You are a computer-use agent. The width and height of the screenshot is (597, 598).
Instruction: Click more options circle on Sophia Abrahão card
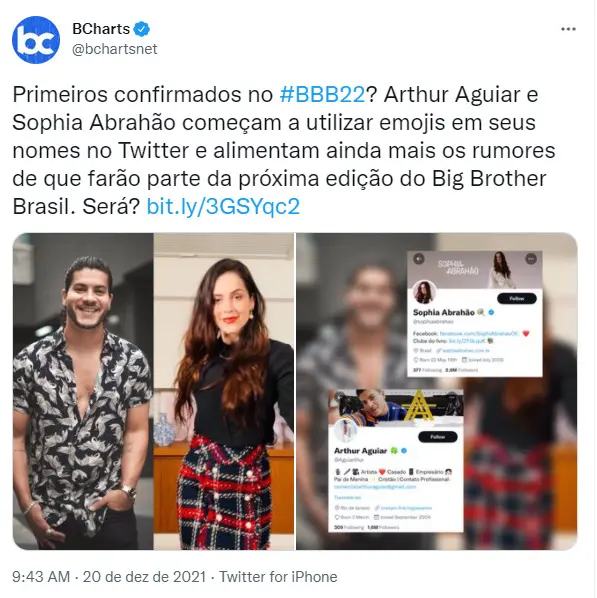click(531, 259)
